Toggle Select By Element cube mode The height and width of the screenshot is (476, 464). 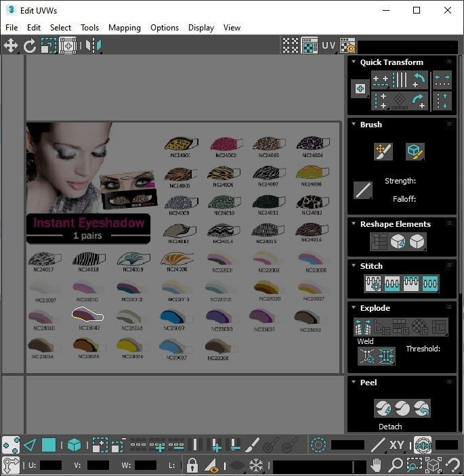coord(74,446)
